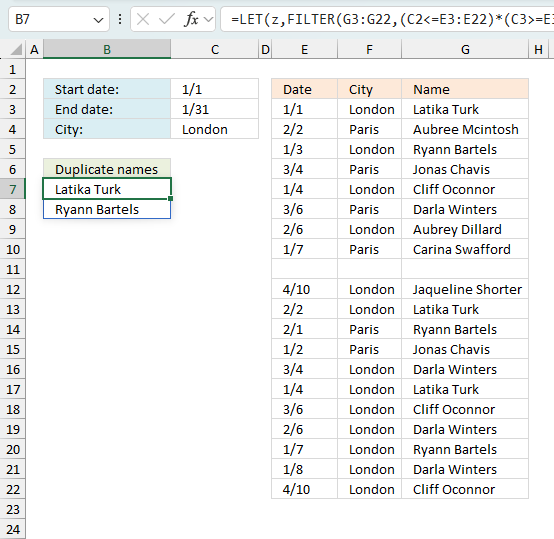Click Jonas Chavis in row 6
The width and height of the screenshot is (554, 539).
[465, 170]
